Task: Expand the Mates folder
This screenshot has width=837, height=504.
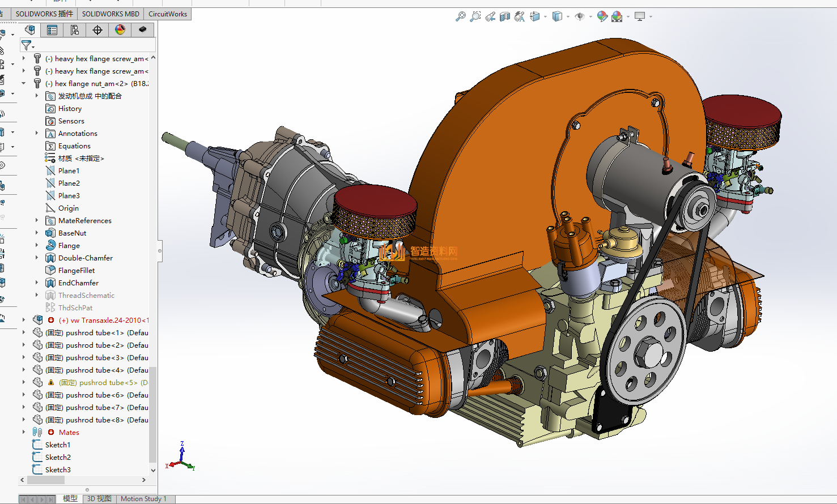Action: [x=23, y=432]
